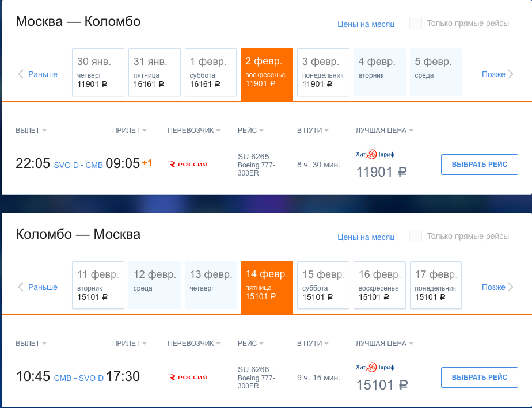Select 30 янв. четверг departure date

click(98, 73)
